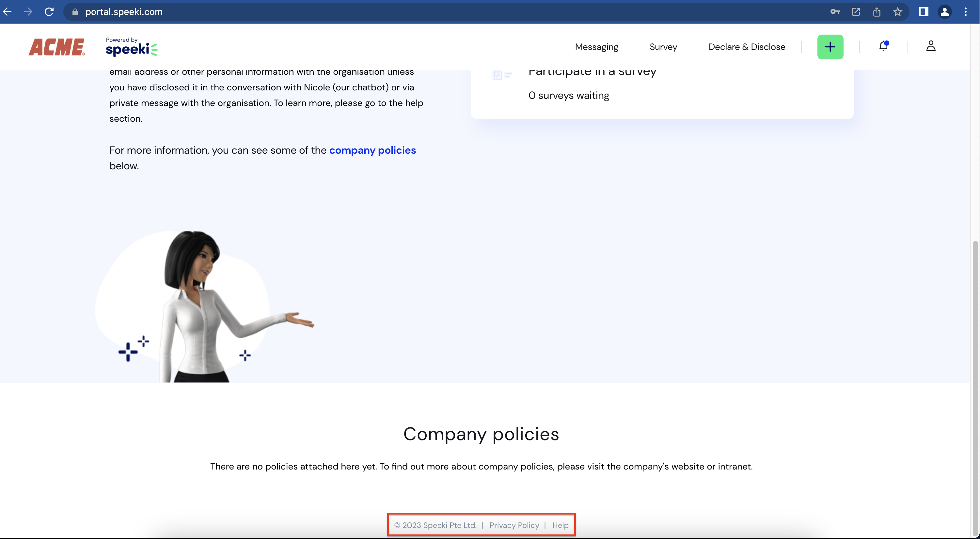Click the company policies hyperlink
This screenshot has height=539, width=980.
point(372,150)
